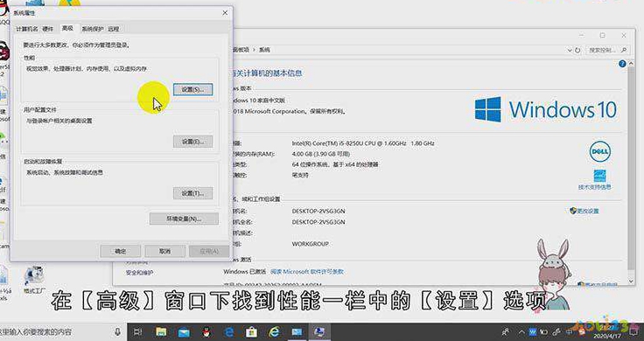Open 阅读 Microsoft 软件许可条款 link
Viewport: 644px width, 341px height.
pos(306,272)
